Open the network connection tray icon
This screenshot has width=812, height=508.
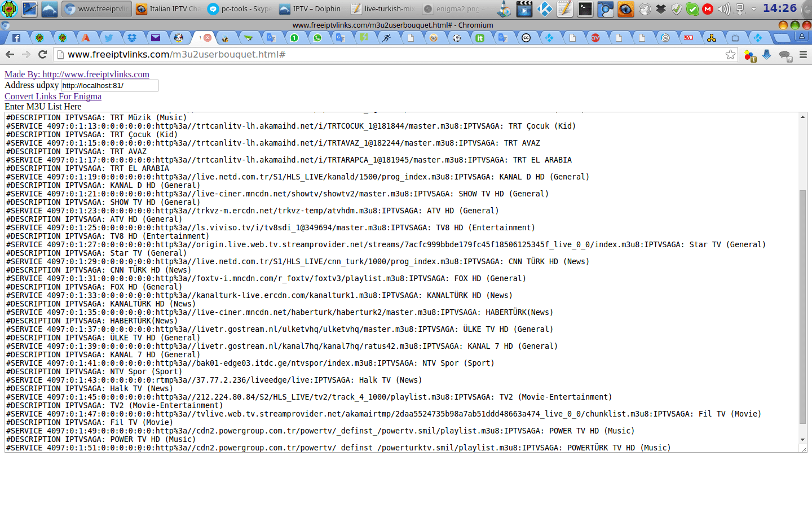tap(740, 9)
